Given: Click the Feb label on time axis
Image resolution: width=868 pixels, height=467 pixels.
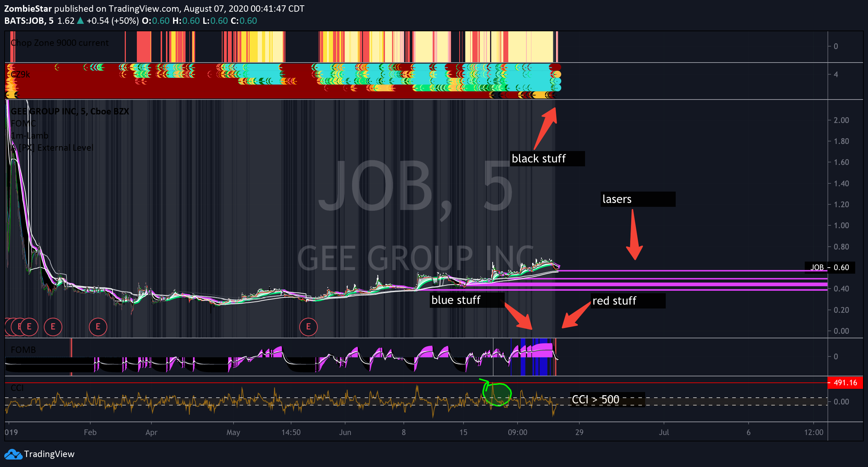Looking at the screenshot, I should coord(90,432).
